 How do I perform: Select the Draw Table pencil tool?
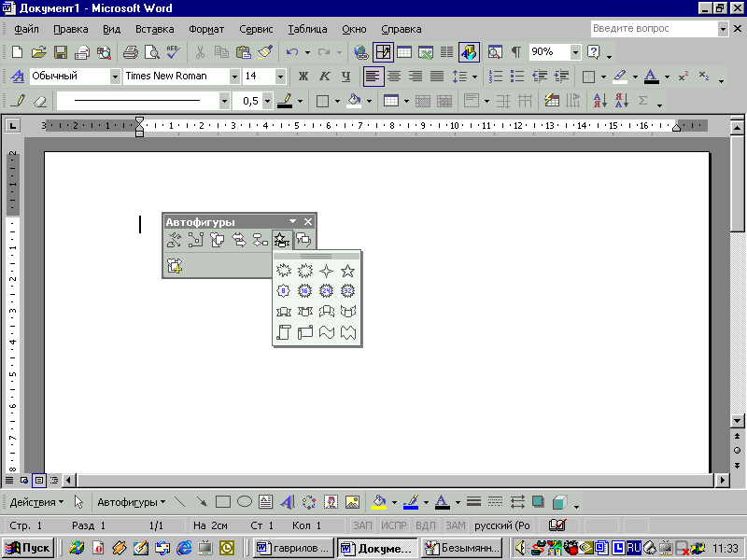[19, 101]
